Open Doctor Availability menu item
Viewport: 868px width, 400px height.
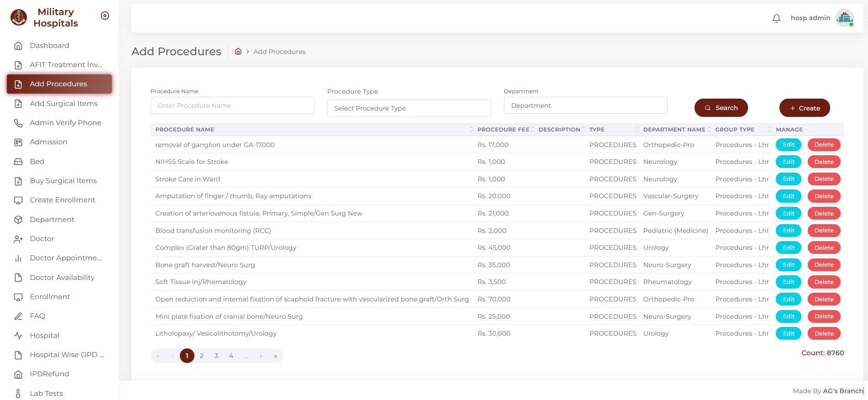tap(59, 278)
